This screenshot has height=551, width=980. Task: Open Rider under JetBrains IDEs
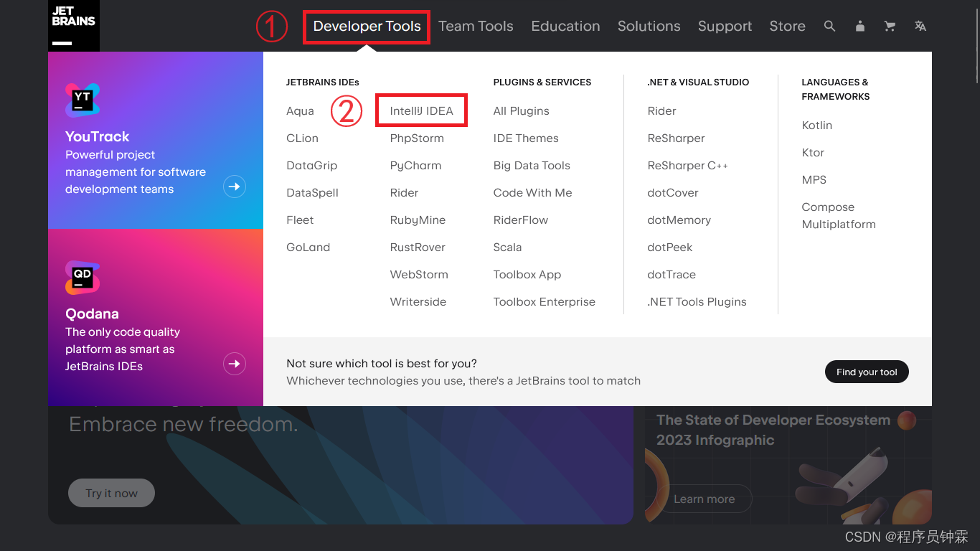404,193
